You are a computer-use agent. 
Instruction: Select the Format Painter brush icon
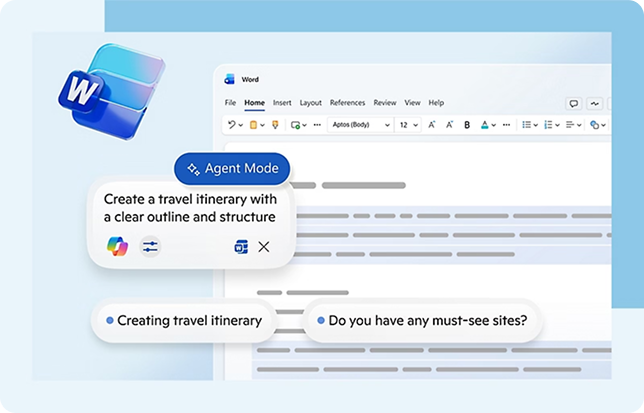275,124
